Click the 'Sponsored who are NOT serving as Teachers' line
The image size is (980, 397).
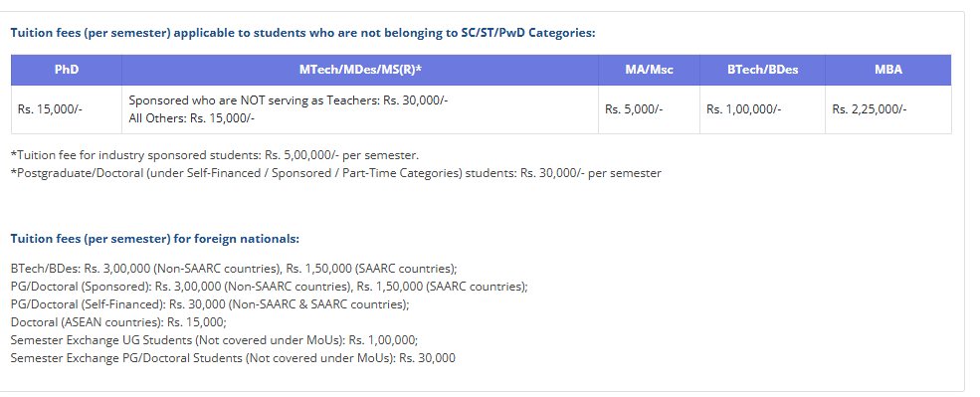(x=289, y=100)
